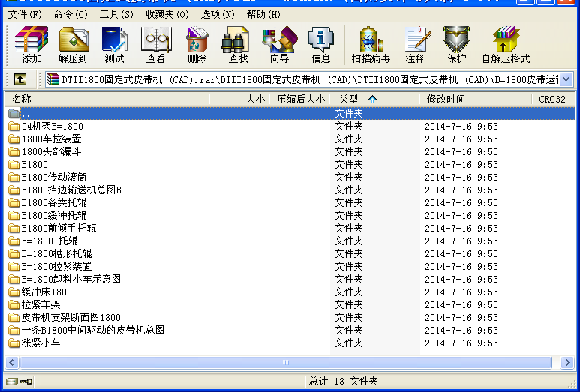Select the B1800 folder icon
This screenshot has width=580, height=392.
[x=14, y=164]
